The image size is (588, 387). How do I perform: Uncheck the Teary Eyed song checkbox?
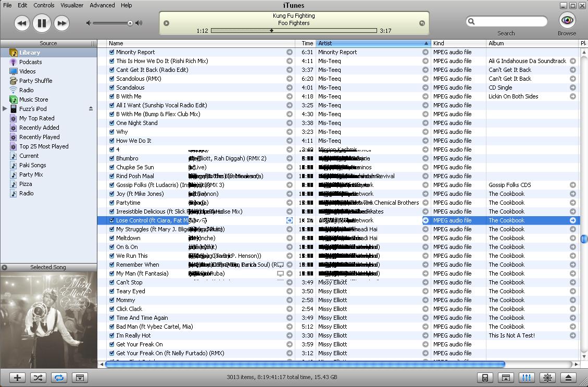tap(111, 291)
